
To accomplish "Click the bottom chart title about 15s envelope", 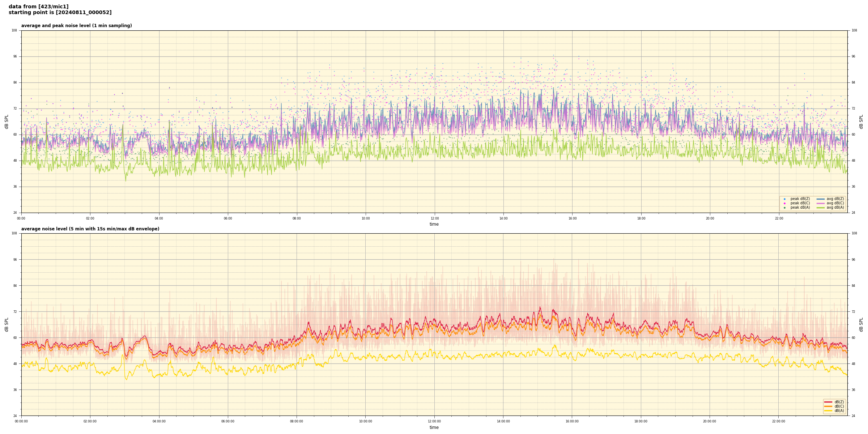I will tap(90, 229).
